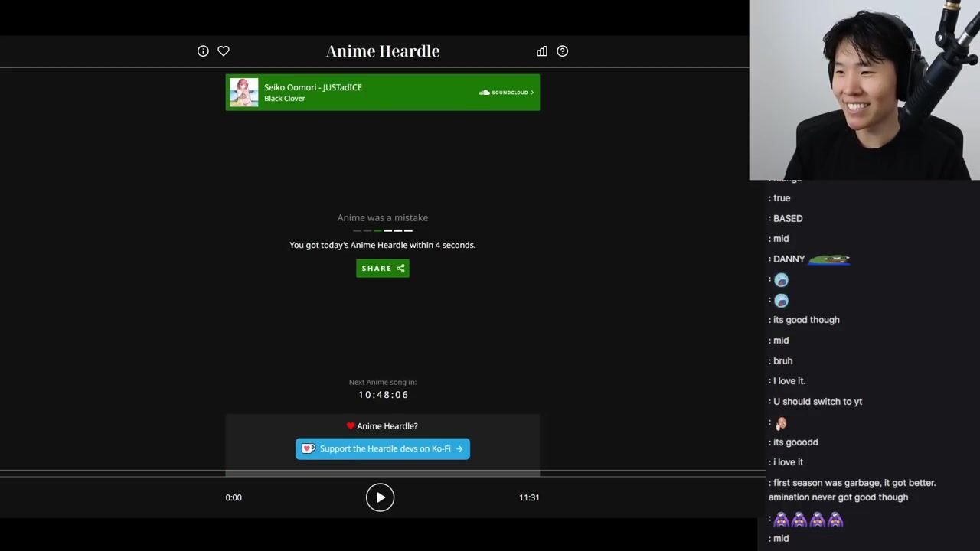Click Support the Heardle devs on Ko-Fi
The width and height of the screenshot is (980, 551).
(385, 449)
